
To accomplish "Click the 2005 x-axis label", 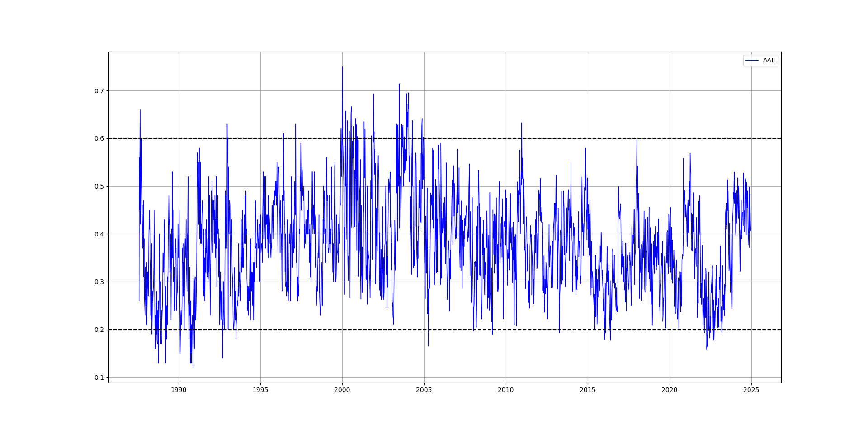I will coord(424,390).
